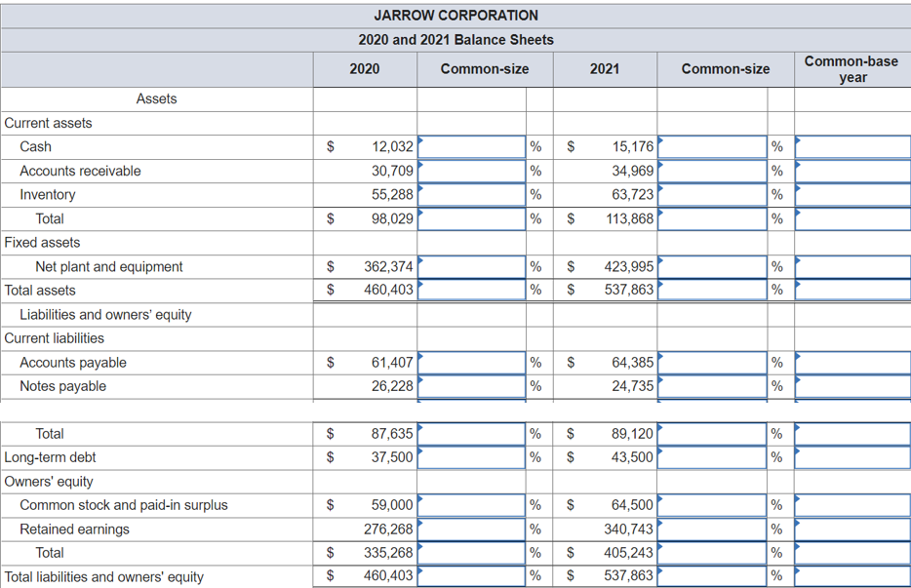This screenshot has height=588, width=911.
Task: Select the current assets Total 2020 common-size field
Action: pyautogui.click(x=471, y=218)
